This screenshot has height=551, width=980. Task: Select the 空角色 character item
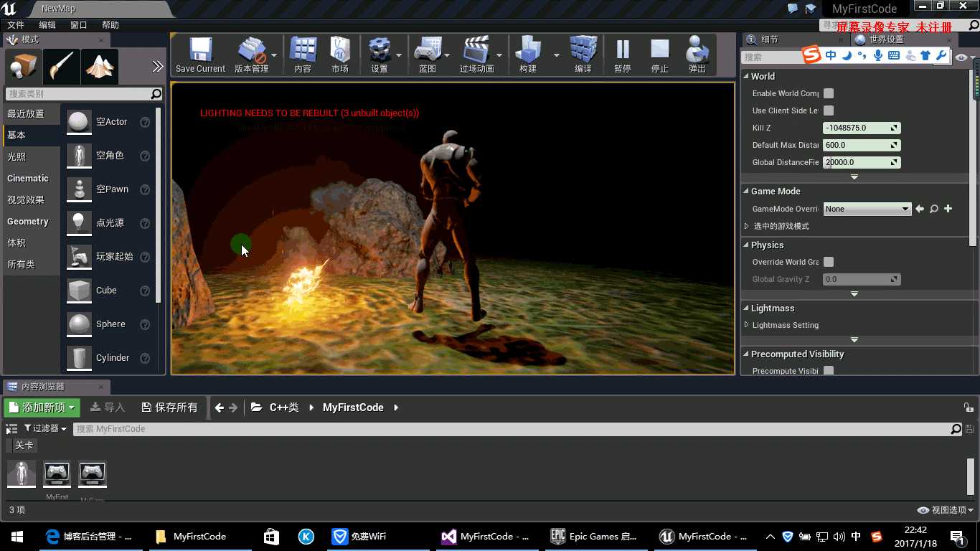click(x=109, y=156)
